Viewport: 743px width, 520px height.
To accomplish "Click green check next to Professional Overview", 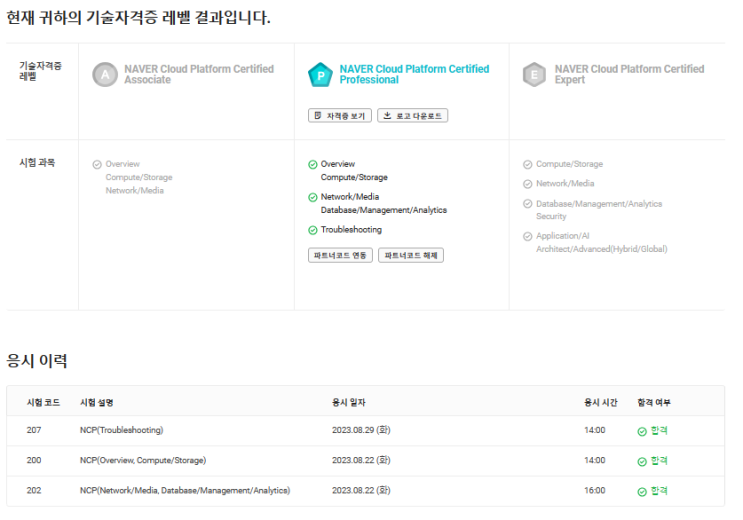I will 313,164.
